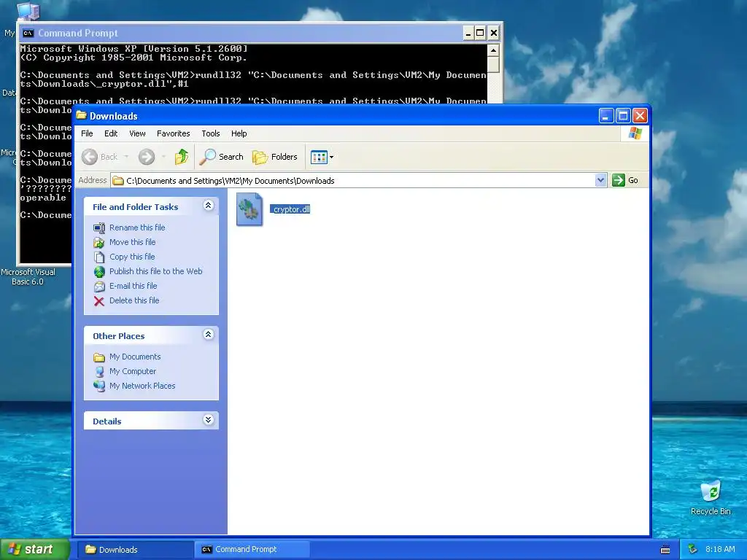Collapse the File and Folder Tasks panel
Image resolution: width=747 pixels, height=560 pixels.
click(x=208, y=205)
